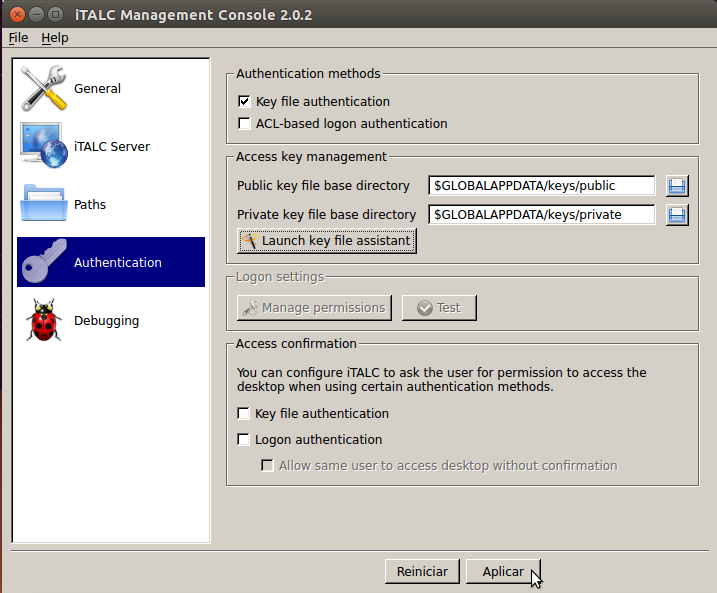
Task: Click the Test button
Action: pyautogui.click(x=439, y=308)
